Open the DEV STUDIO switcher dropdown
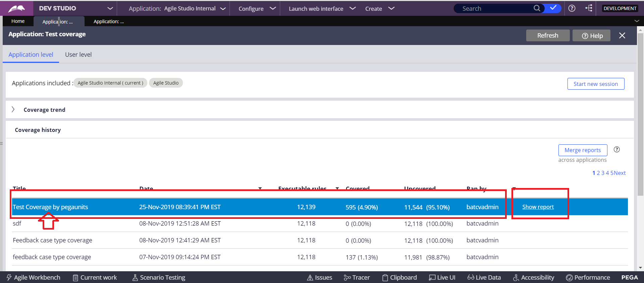The height and width of the screenshot is (283, 644). point(110,8)
